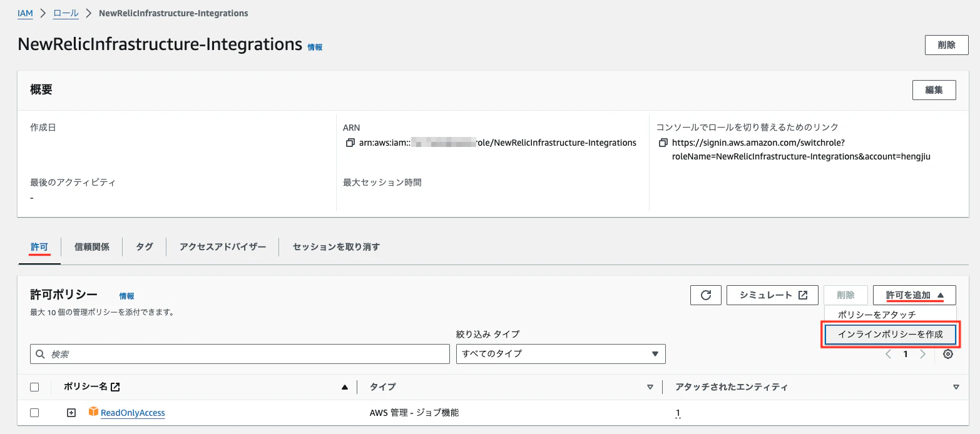This screenshot has height=434, width=980.
Task: Open the セッションを取り消す tab
Action: (x=336, y=247)
